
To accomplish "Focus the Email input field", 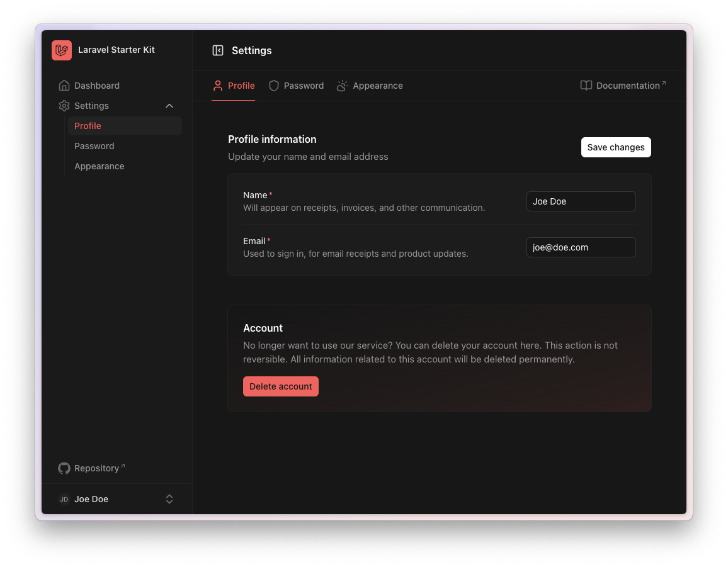I will [x=581, y=247].
